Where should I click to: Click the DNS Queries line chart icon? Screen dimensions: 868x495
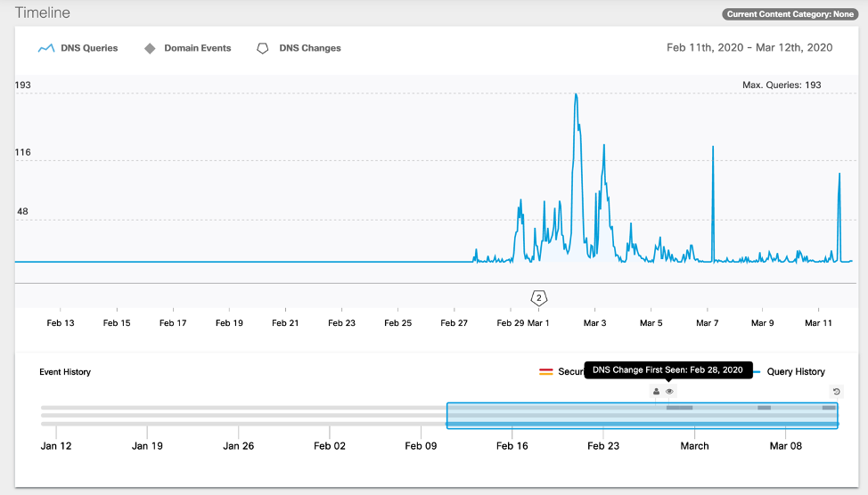[46, 48]
